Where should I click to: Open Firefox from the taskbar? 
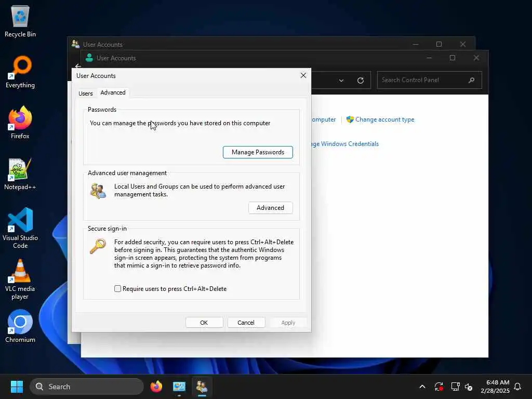click(156, 387)
